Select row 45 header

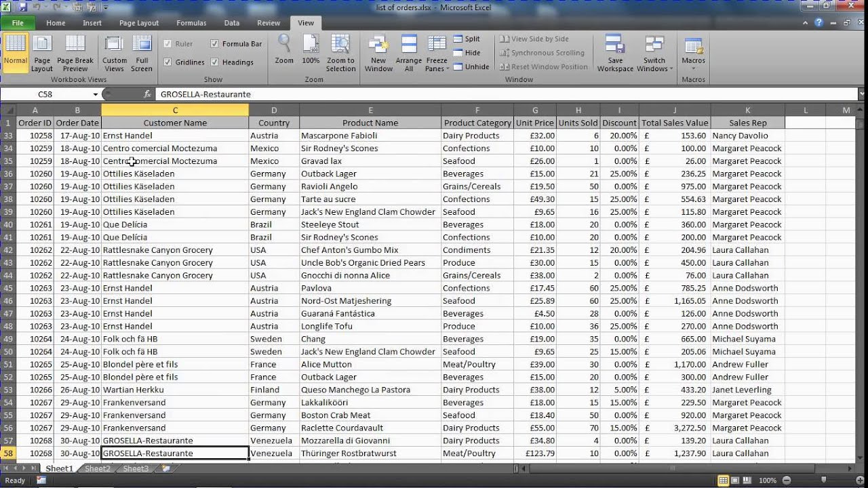click(8, 288)
